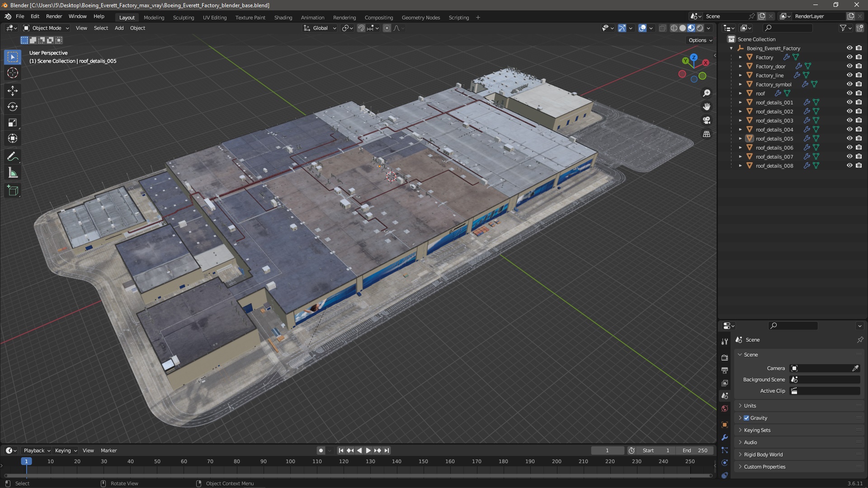Select the Cursor tool in toolbar
Screen dimensions: 868x488
[13, 73]
